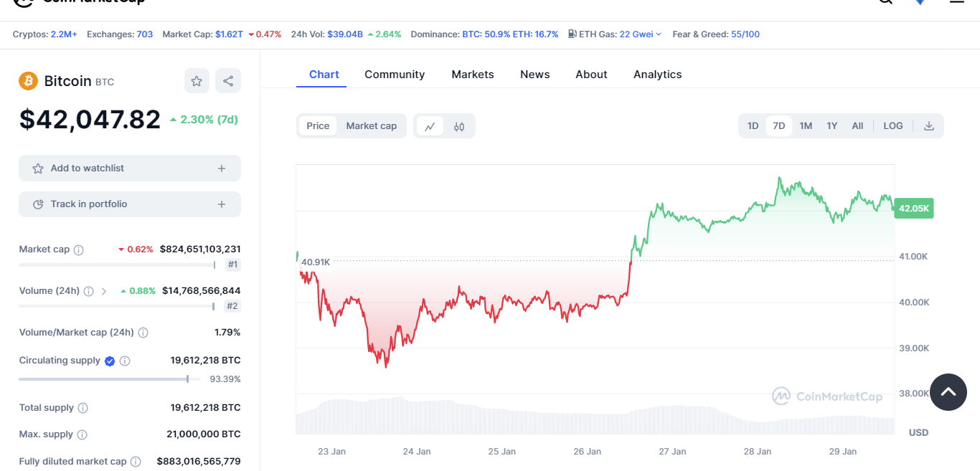Click $883,016,565,779 diluted cap value

click(199, 462)
